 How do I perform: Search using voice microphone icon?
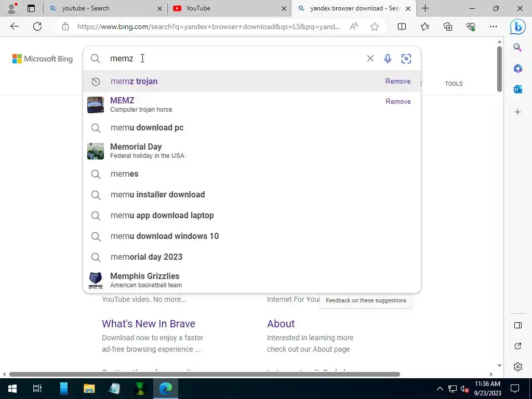click(x=388, y=59)
